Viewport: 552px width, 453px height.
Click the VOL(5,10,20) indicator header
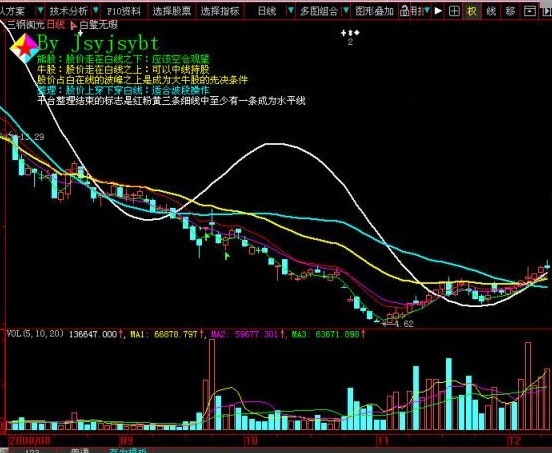tap(35, 333)
